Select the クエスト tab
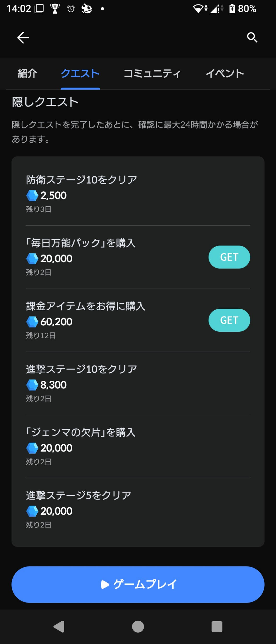This screenshot has width=276, height=644. click(80, 73)
